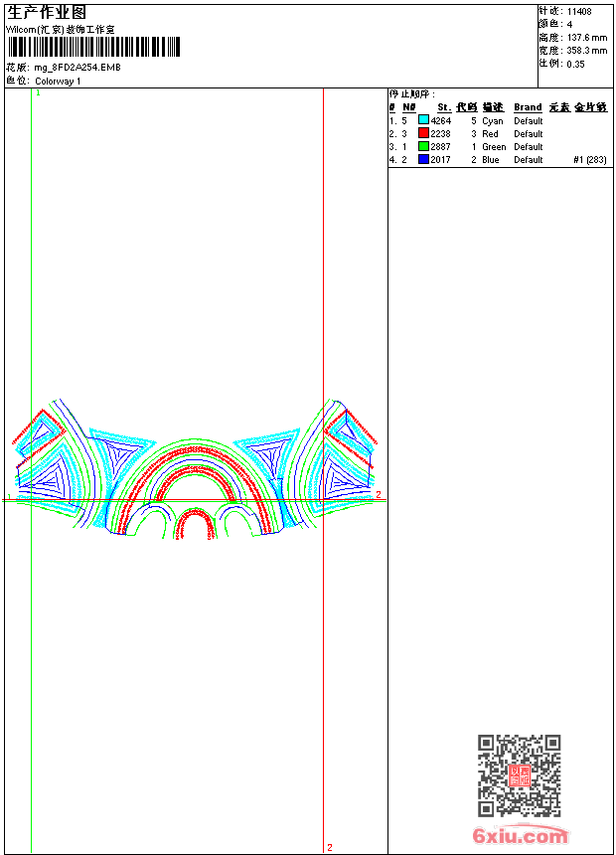The image size is (616, 855).
Task: Click the Green color swatch
Action: click(x=423, y=146)
